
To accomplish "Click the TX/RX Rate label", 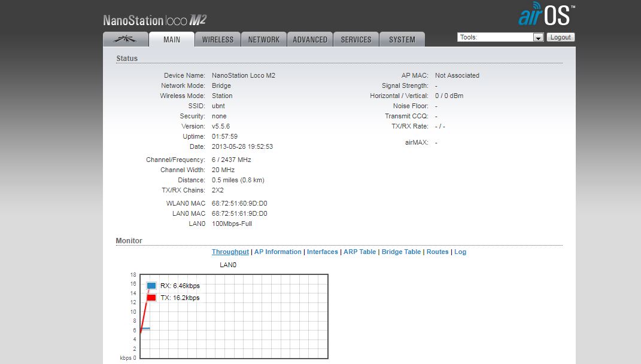I will tap(409, 127).
